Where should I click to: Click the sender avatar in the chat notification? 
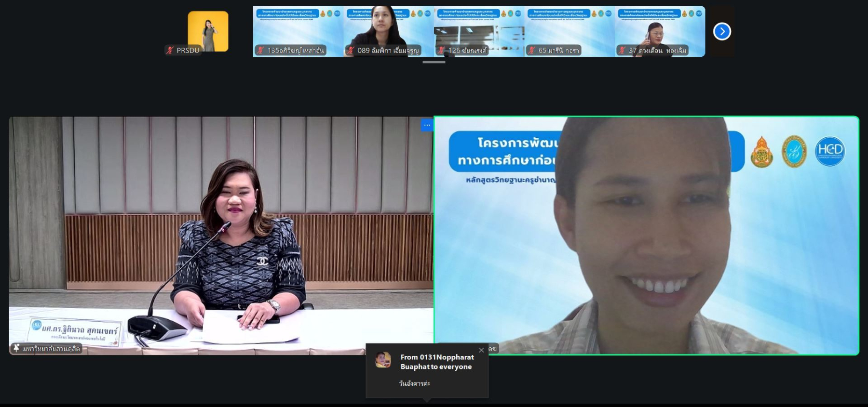point(383,360)
